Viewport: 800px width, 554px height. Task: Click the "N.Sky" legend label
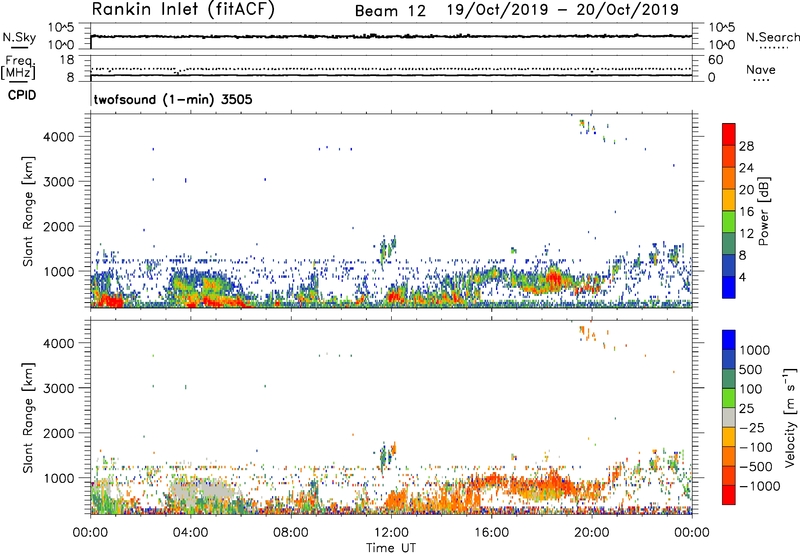click(19, 37)
